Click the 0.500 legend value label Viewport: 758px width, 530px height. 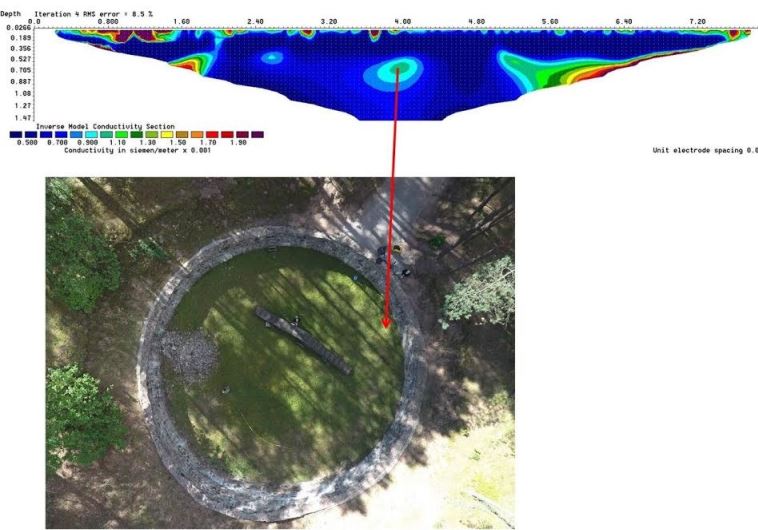coord(27,143)
